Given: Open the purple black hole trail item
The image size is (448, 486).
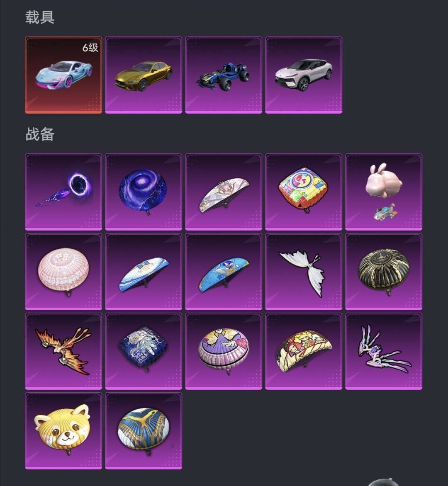Looking at the screenshot, I should pos(63,192).
